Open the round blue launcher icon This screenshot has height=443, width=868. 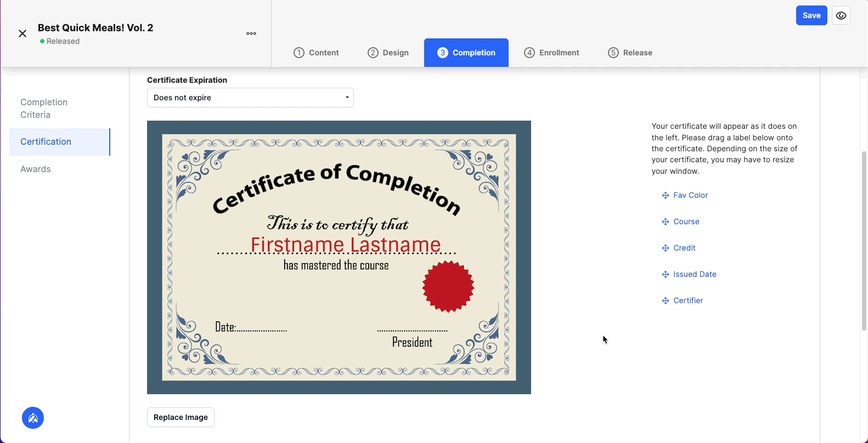click(x=33, y=418)
